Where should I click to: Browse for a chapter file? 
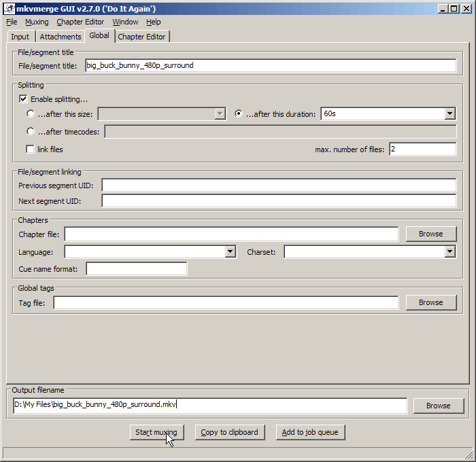click(x=431, y=234)
